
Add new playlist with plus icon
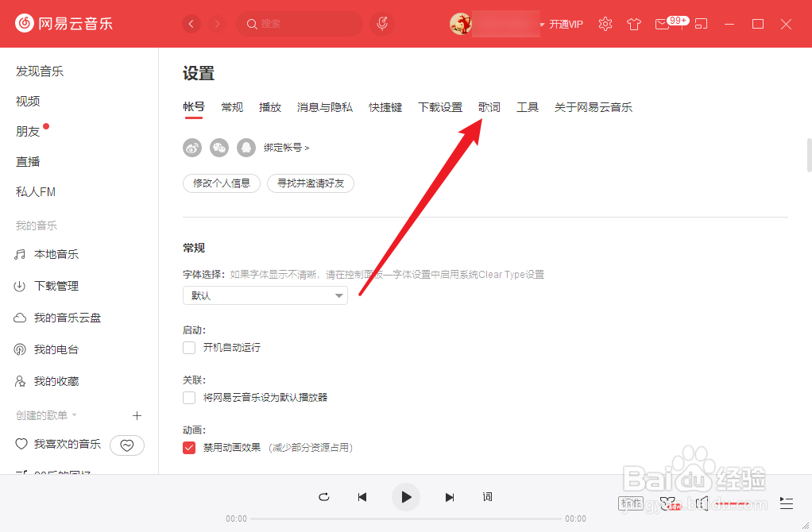(137, 415)
